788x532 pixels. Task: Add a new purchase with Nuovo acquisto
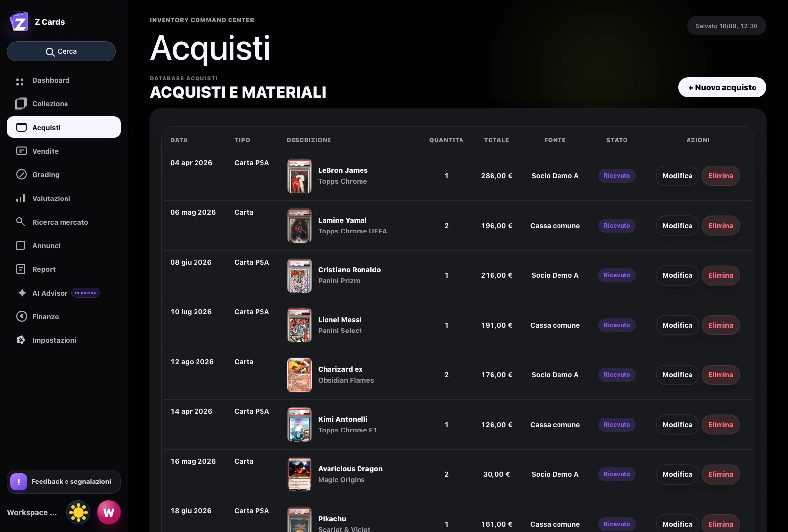pos(722,87)
